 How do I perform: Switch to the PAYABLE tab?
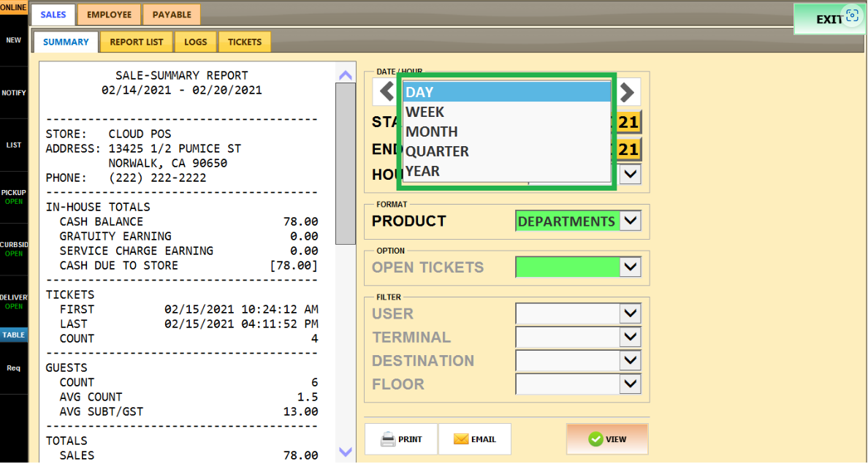(x=172, y=15)
